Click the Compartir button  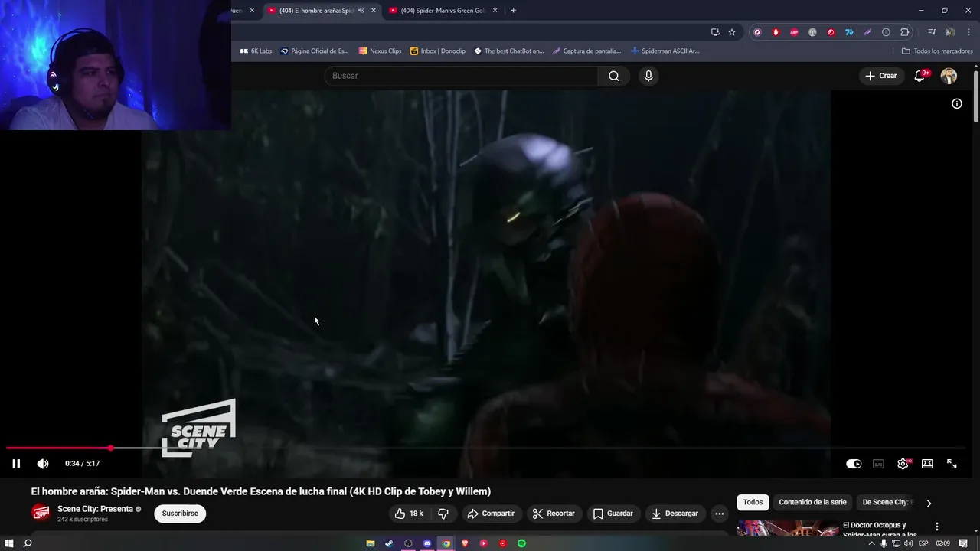tap(492, 514)
